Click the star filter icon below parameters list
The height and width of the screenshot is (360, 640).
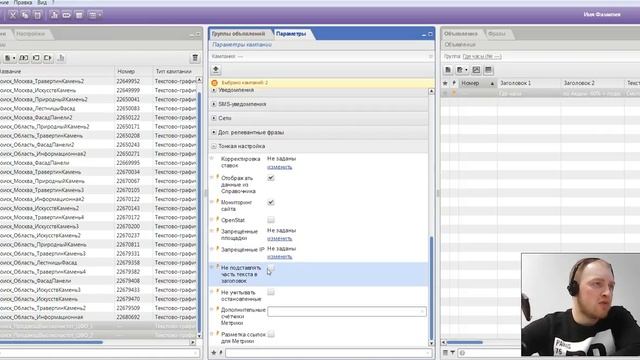tap(213, 353)
